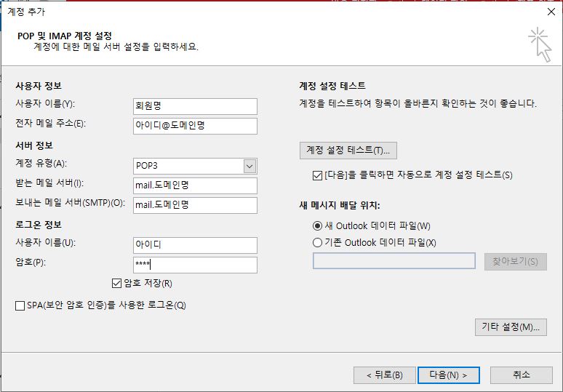The image size is (563, 392).
Task: Click the cursor sparkle icon in header
Action: click(539, 44)
